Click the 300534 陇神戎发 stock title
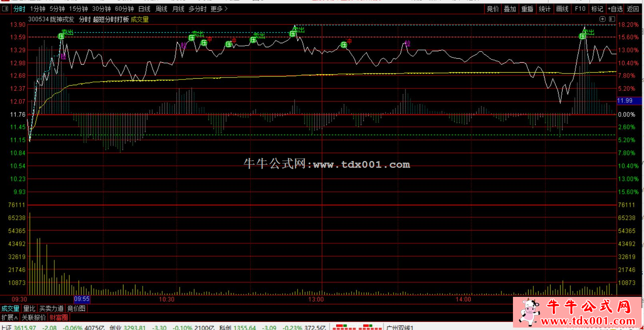Viewport: 644px width, 330px height. coord(51,19)
